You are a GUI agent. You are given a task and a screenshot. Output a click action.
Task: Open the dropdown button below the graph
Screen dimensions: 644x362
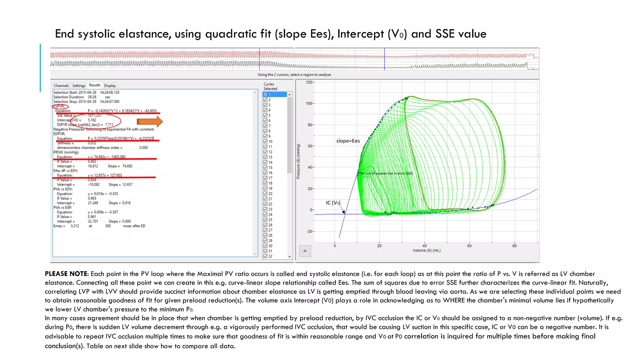coord(305,251)
